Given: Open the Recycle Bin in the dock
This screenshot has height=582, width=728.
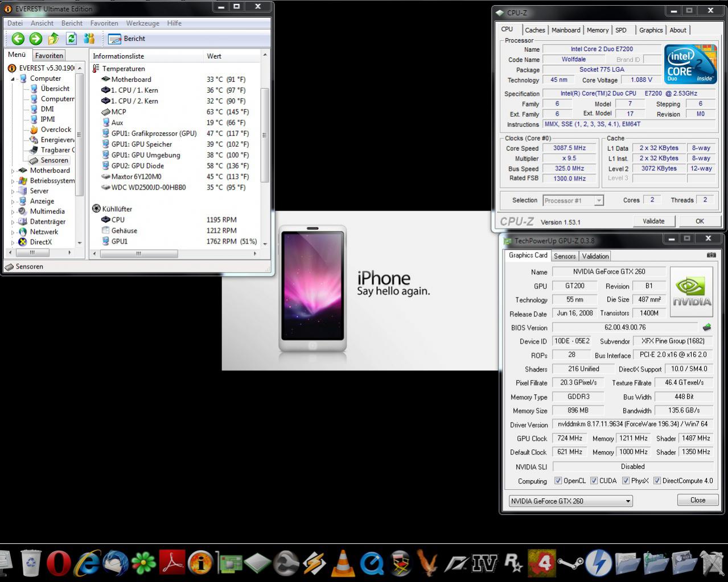Looking at the screenshot, I should 31,564.
